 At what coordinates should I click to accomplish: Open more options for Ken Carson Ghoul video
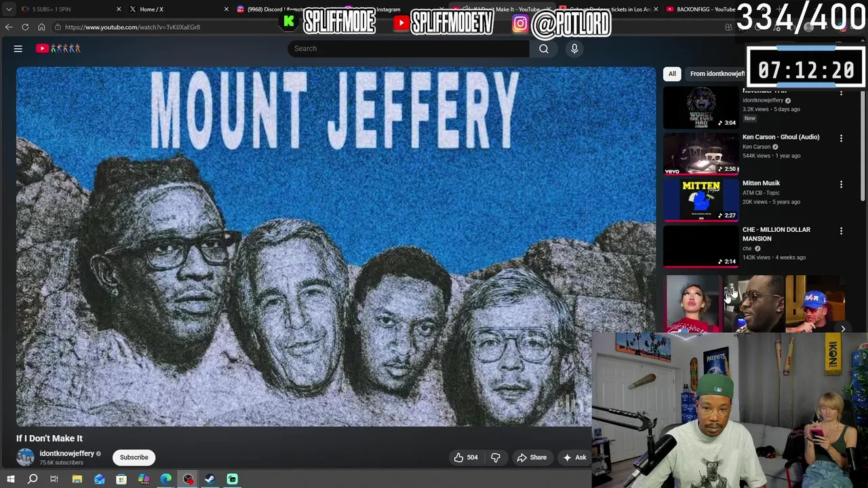841,138
